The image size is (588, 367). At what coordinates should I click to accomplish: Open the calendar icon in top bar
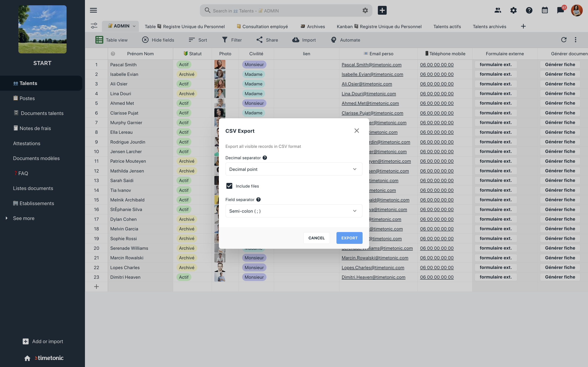[545, 10]
